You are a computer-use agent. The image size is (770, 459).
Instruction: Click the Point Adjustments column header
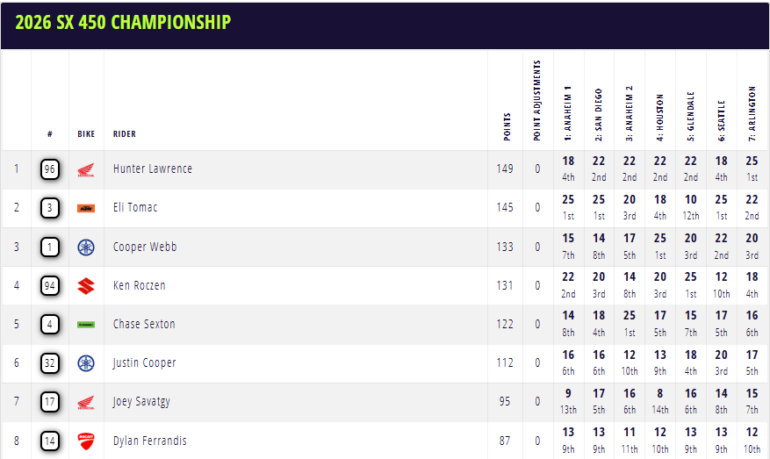point(537,100)
